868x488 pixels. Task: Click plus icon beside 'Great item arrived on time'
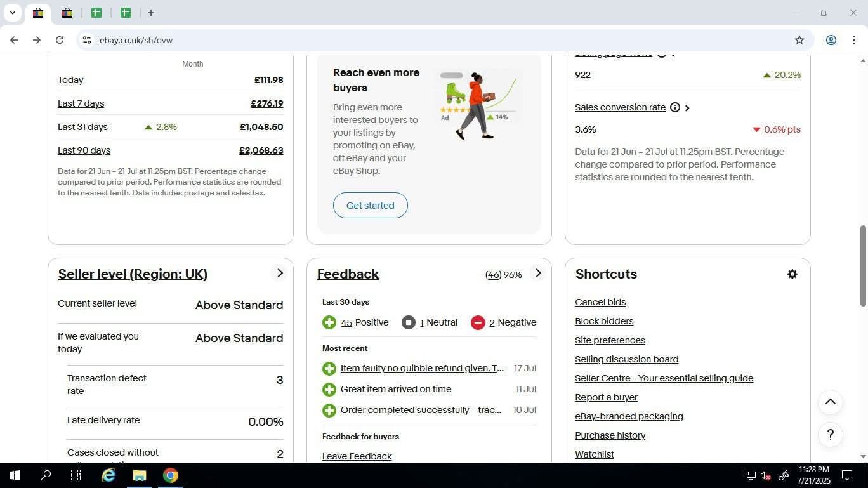pyautogui.click(x=329, y=389)
